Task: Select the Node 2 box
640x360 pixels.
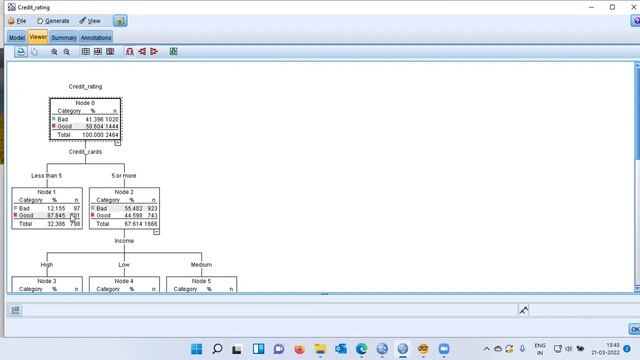Action: point(124,208)
